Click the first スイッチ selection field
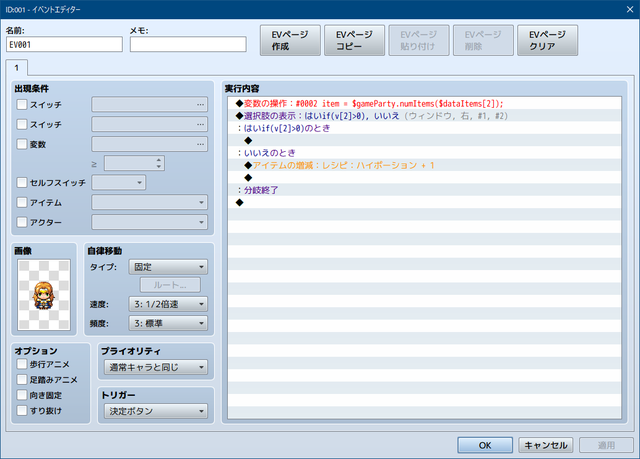Image resolution: width=640 pixels, height=459 pixels. (x=149, y=104)
